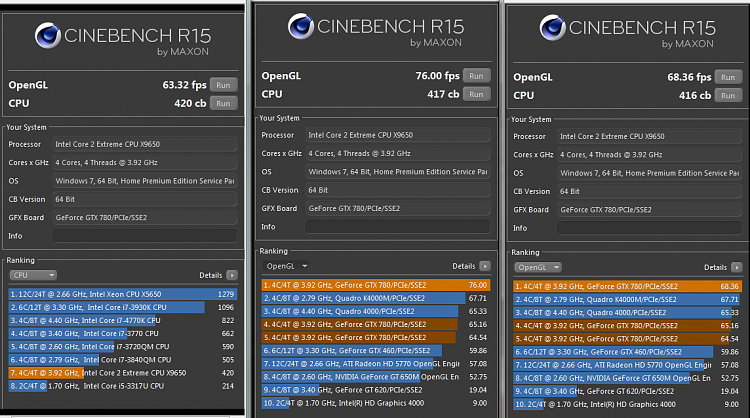Run the OpenGL test in left Cinebench window
This screenshot has height=418, width=750.
click(x=223, y=85)
